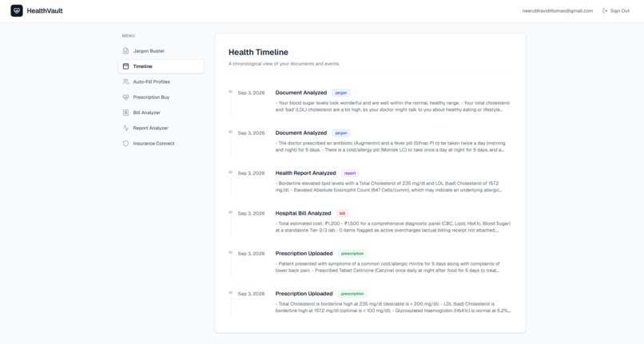Click the red bill tag
This screenshot has height=344, width=644.
coord(342,213)
